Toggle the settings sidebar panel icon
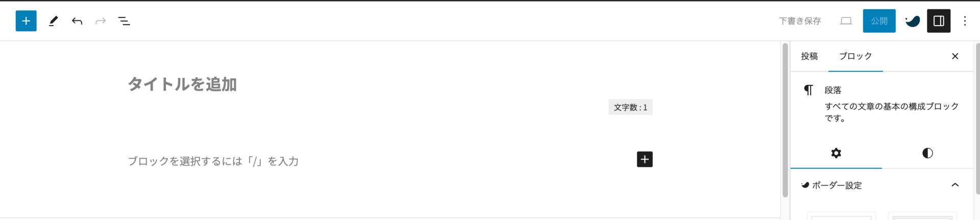 (x=939, y=21)
